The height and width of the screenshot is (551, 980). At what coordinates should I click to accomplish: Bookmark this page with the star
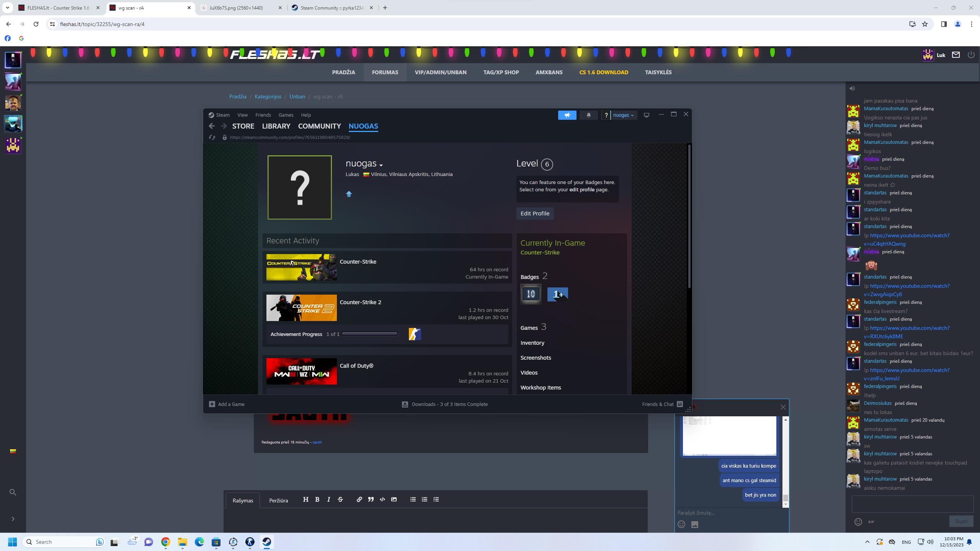[925, 24]
